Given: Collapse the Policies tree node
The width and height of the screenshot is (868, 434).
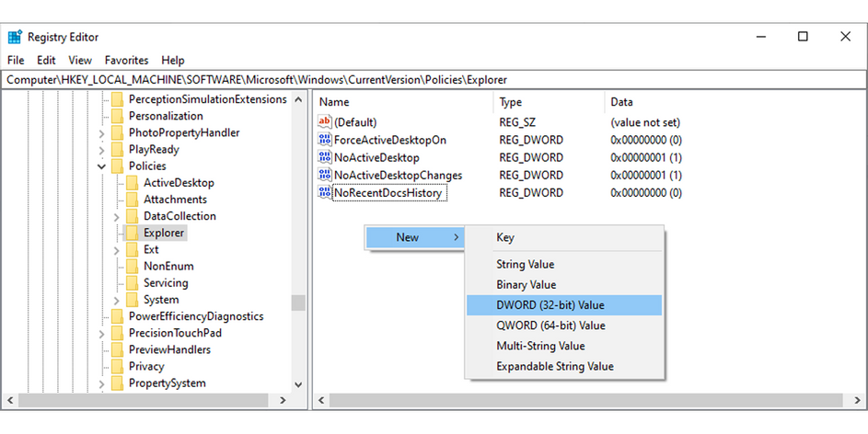Looking at the screenshot, I should click(x=102, y=166).
